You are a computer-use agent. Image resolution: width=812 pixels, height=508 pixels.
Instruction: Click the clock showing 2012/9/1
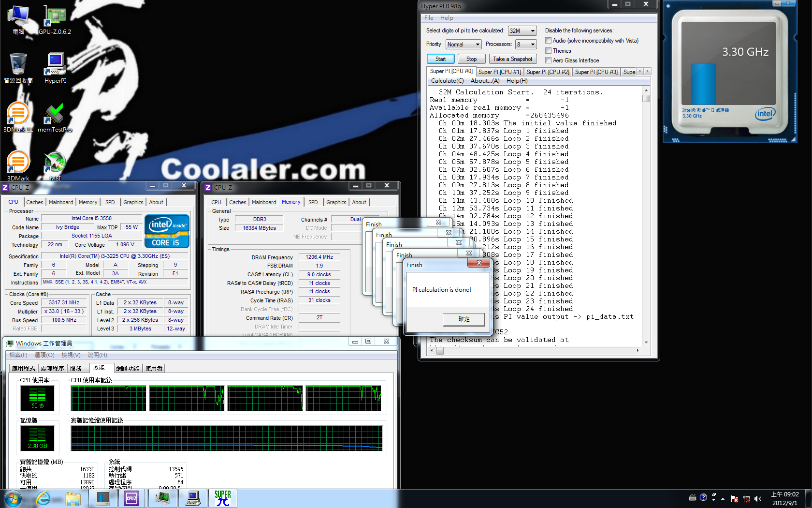tap(785, 499)
